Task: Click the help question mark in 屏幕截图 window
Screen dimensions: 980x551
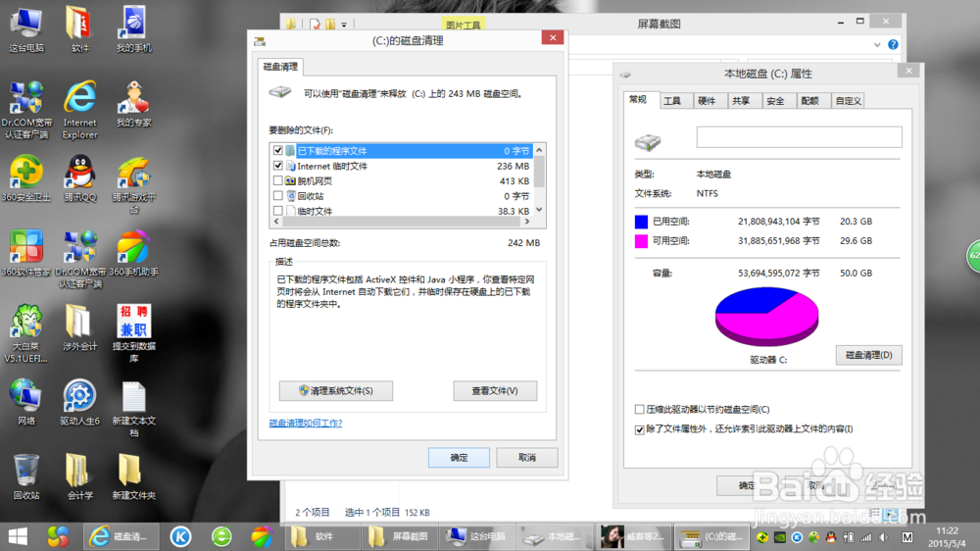Action: point(893,44)
